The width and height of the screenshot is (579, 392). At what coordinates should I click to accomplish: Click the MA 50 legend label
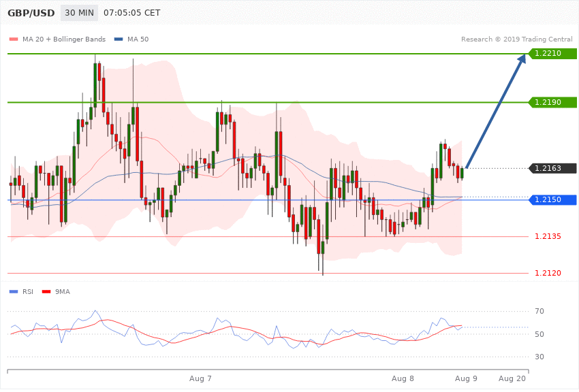pyautogui.click(x=138, y=39)
